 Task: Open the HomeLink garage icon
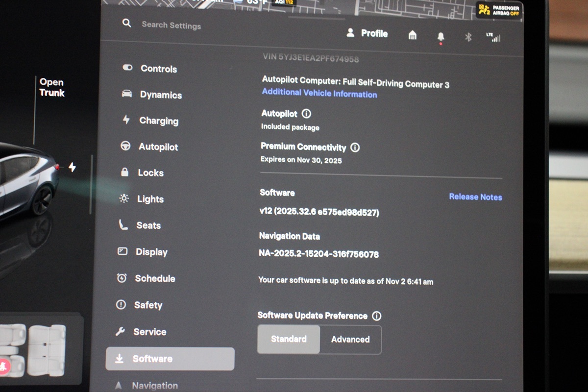[x=413, y=35]
